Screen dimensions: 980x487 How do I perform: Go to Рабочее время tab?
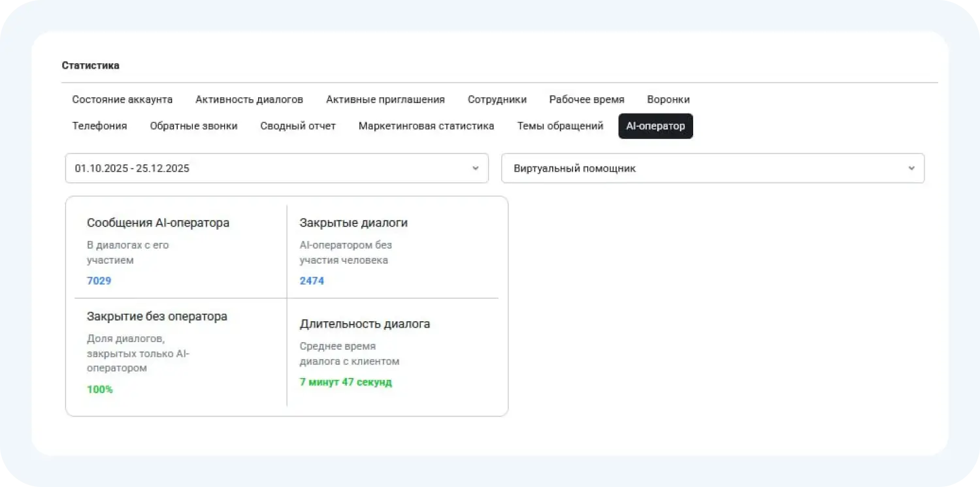pyautogui.click(x=586, y=99)
